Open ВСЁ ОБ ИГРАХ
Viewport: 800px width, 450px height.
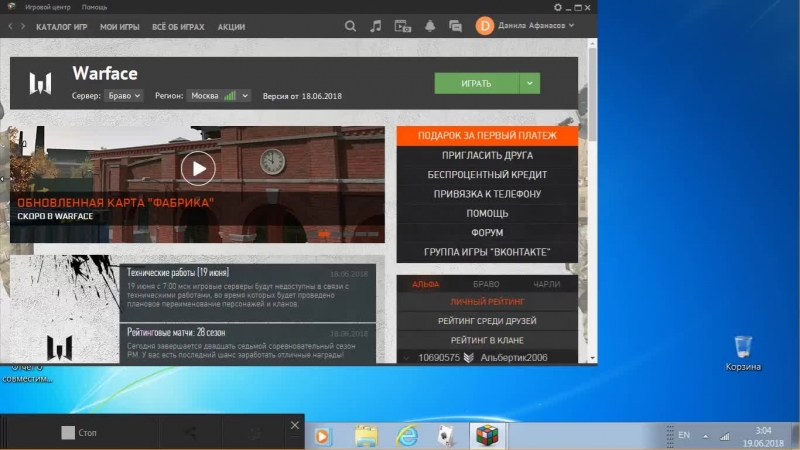coord(178,27)
